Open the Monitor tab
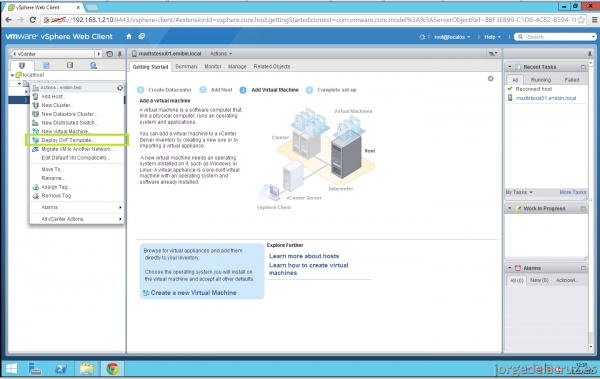The height and width of the screenshot is (379, 600). [x=213, y=66]
